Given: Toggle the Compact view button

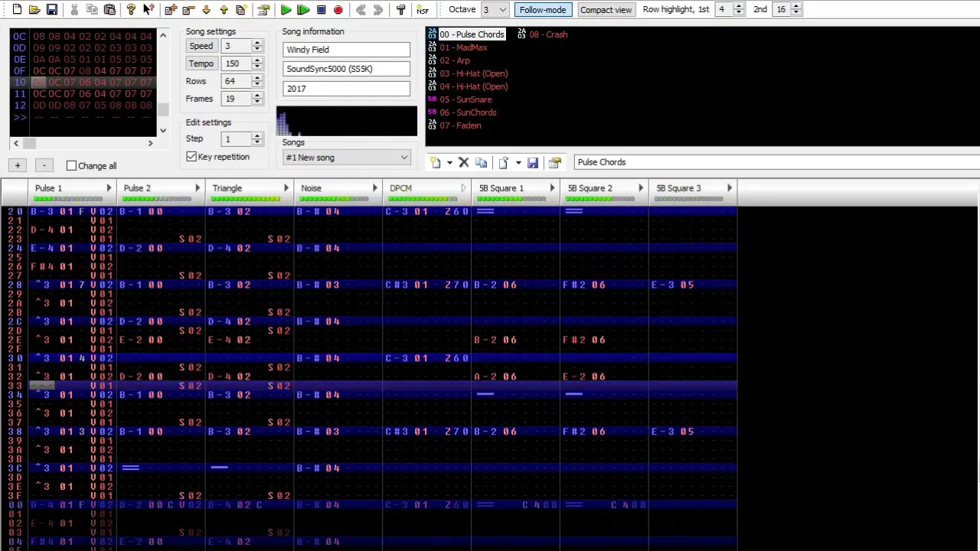Looking at the screenshot, I should 606,10.
